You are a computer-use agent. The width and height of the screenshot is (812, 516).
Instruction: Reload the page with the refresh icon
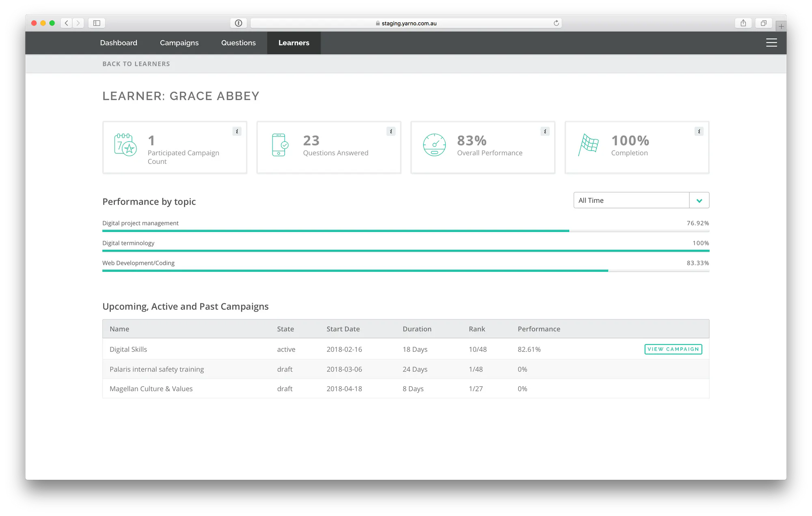coord(556,23)
